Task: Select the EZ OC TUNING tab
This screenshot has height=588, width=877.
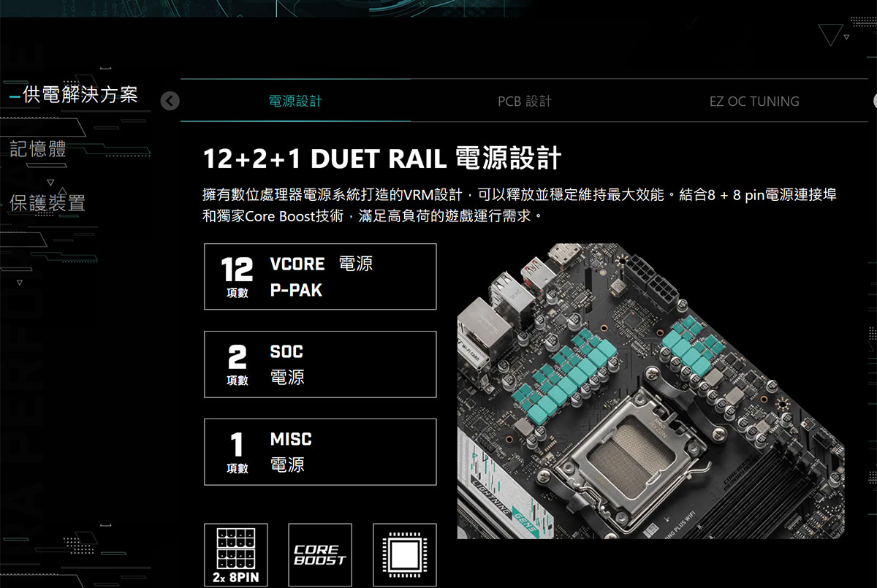Action: pos(754,101)
